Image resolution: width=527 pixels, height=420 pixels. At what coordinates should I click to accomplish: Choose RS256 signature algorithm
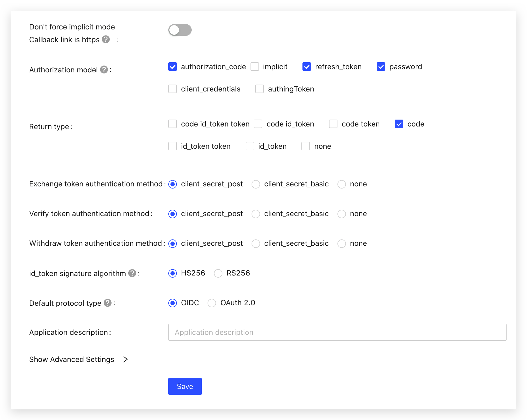click(218, 273)
